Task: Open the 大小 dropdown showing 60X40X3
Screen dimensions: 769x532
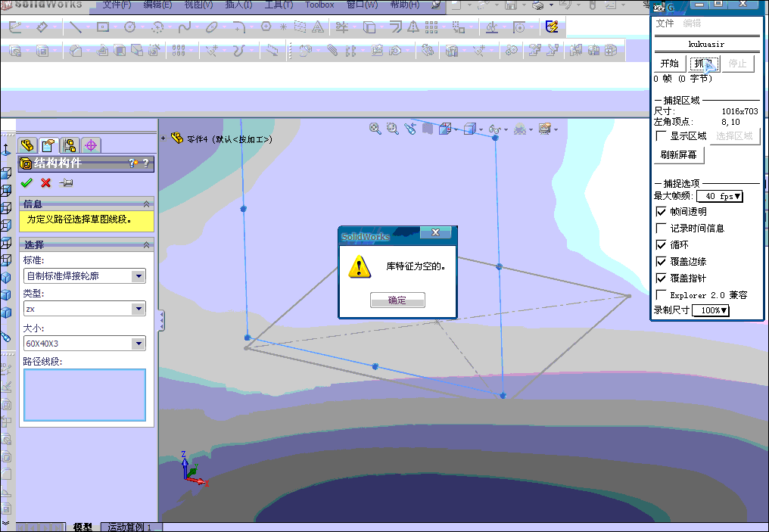Action: point(85,344)
